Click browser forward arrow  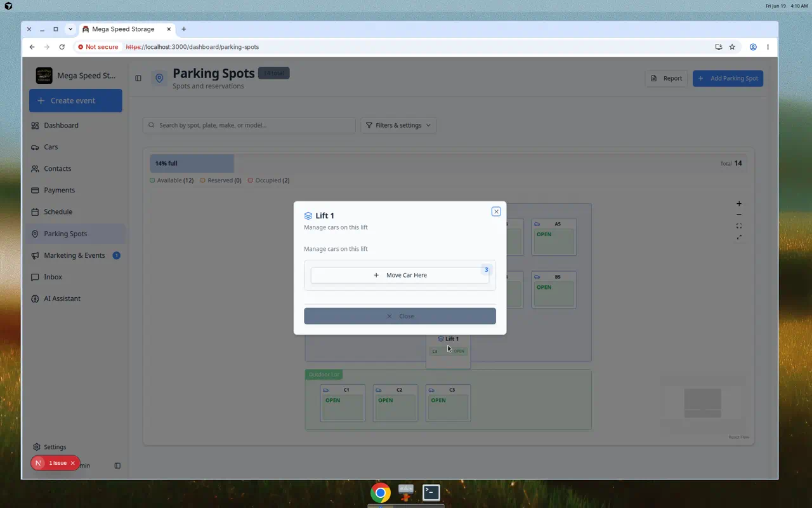pos(47,47)
